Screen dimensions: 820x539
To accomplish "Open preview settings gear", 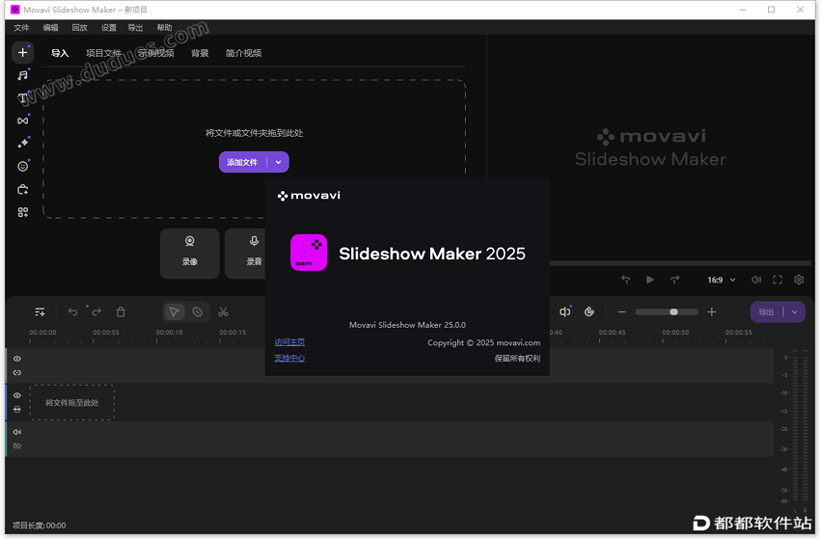I will [x=799, y=280].
